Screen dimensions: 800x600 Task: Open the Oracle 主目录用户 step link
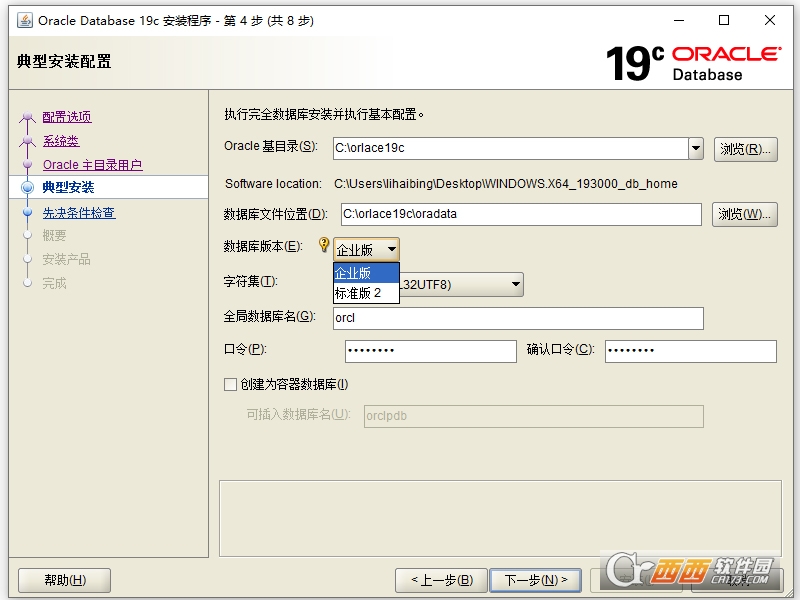coord(92,165)
